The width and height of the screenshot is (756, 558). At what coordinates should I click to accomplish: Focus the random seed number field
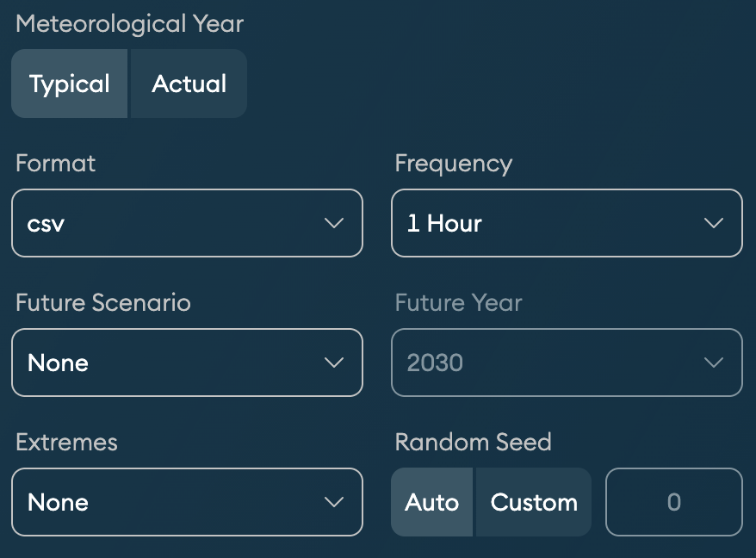tap(673, 502)
